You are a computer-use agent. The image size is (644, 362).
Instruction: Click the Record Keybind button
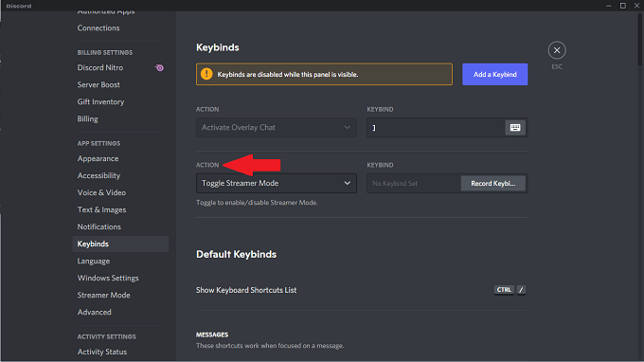coord(492,183)
